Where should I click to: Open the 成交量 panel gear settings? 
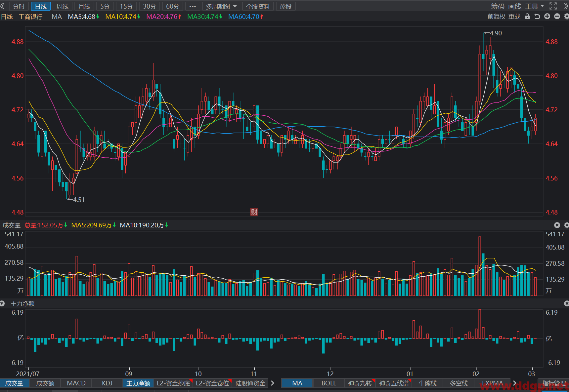pos(566,225)
